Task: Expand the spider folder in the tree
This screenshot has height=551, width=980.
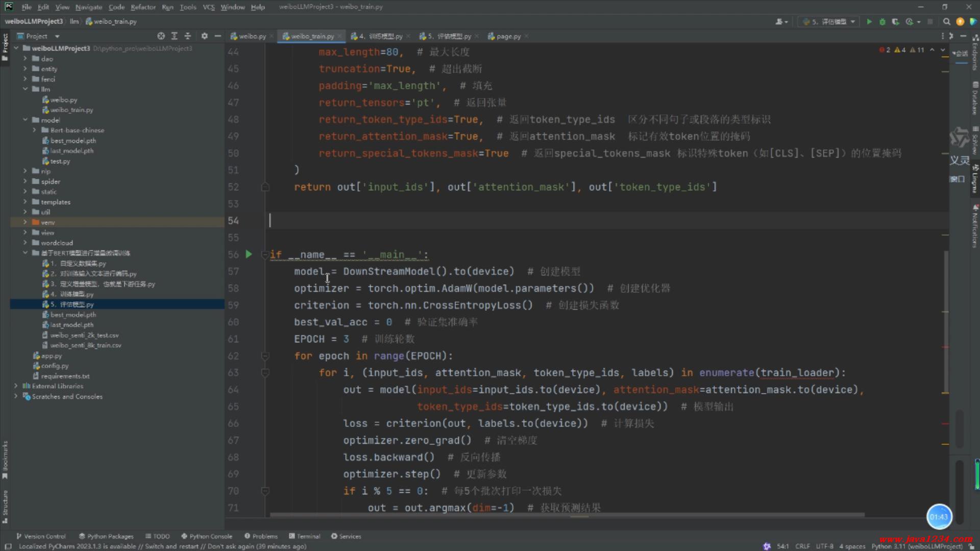Action: (25, 182)
